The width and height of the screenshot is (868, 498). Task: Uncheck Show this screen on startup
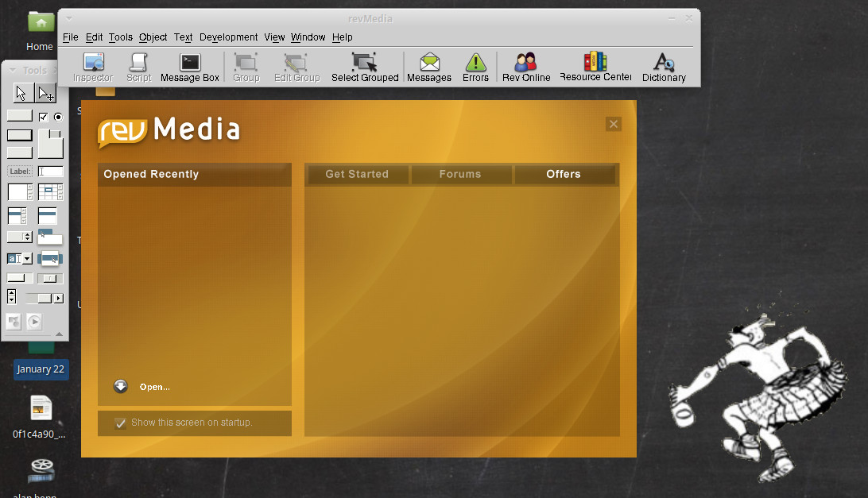point(121,423)
